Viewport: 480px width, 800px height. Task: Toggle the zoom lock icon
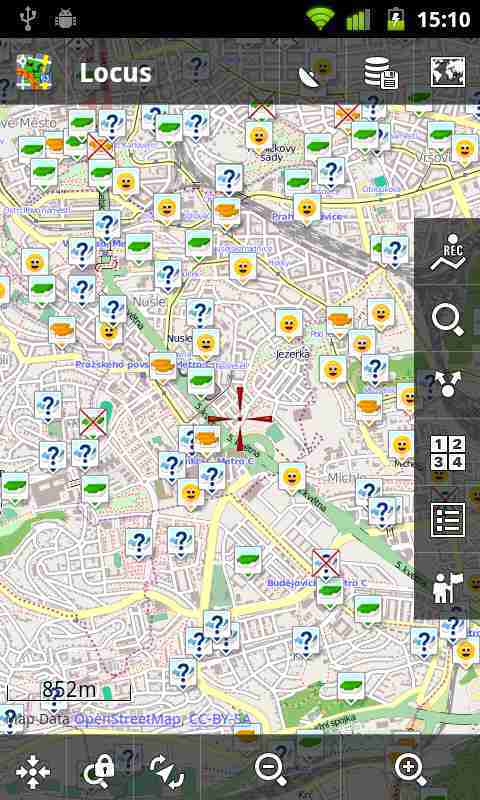tap(98, 771)
